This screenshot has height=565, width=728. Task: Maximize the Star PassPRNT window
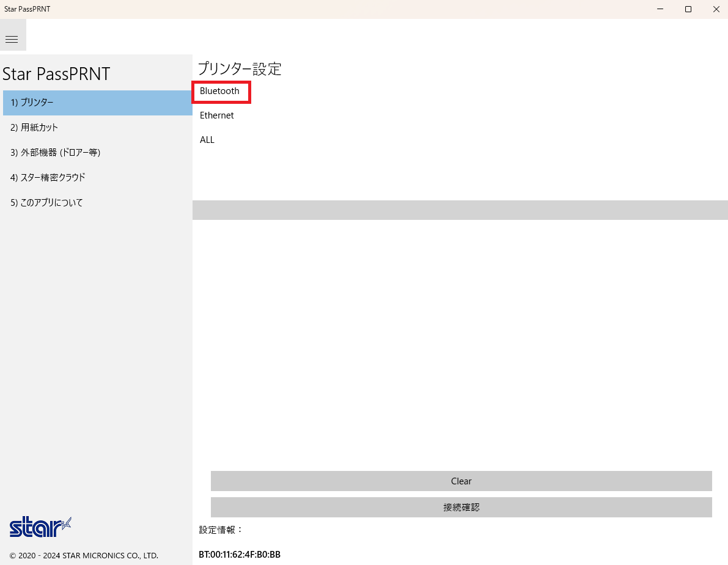tap(688, 9)
